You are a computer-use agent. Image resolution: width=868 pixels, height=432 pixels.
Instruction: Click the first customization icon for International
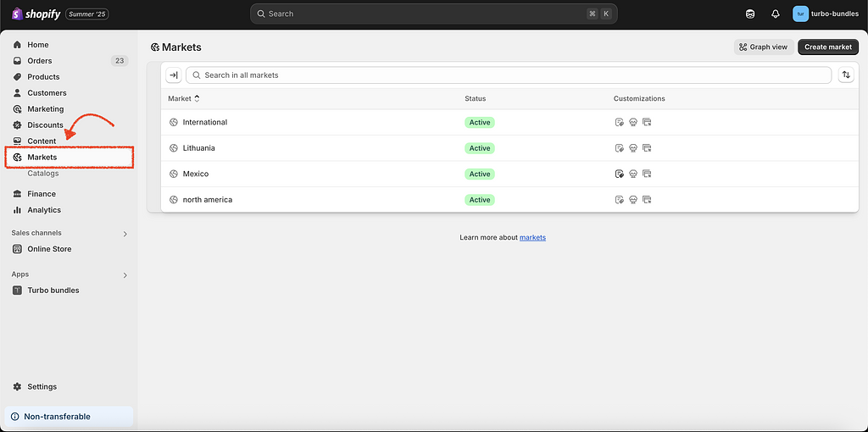620,123
